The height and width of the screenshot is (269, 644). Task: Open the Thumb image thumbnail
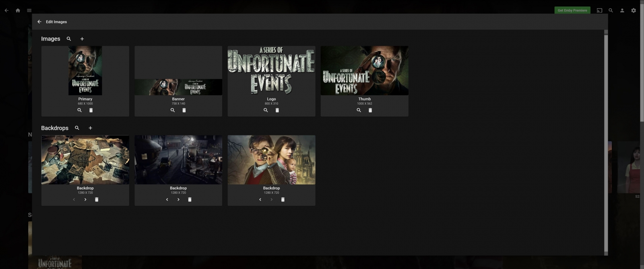(365, 71)
